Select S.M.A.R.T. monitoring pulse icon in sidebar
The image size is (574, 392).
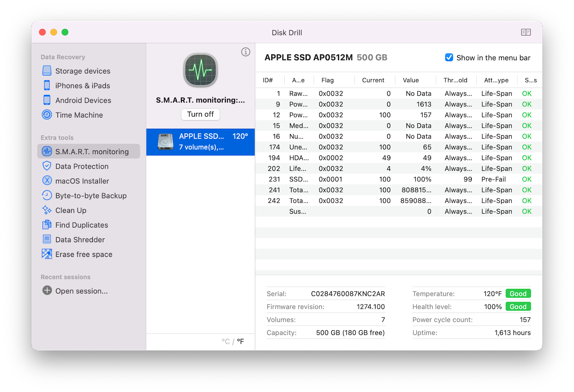47,151
